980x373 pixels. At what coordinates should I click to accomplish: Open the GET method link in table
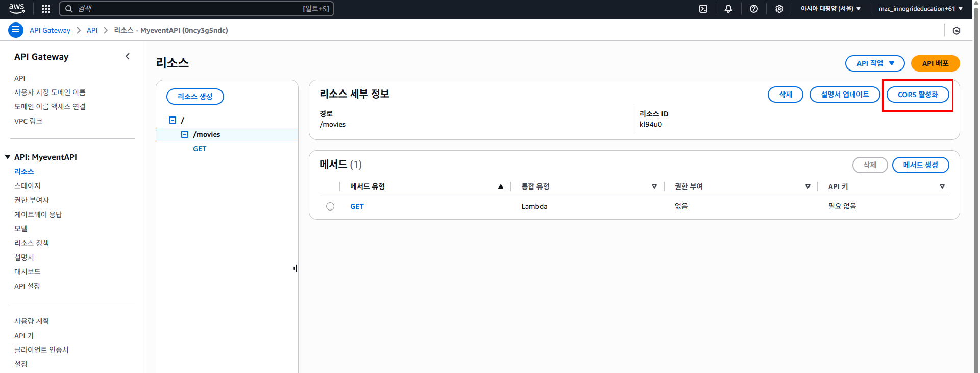[x=357, y=206]
